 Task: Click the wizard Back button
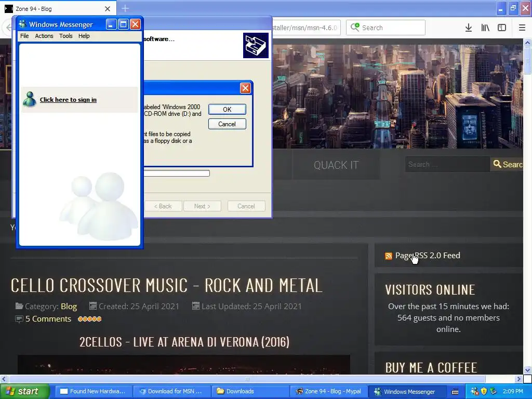click(163, 206)
